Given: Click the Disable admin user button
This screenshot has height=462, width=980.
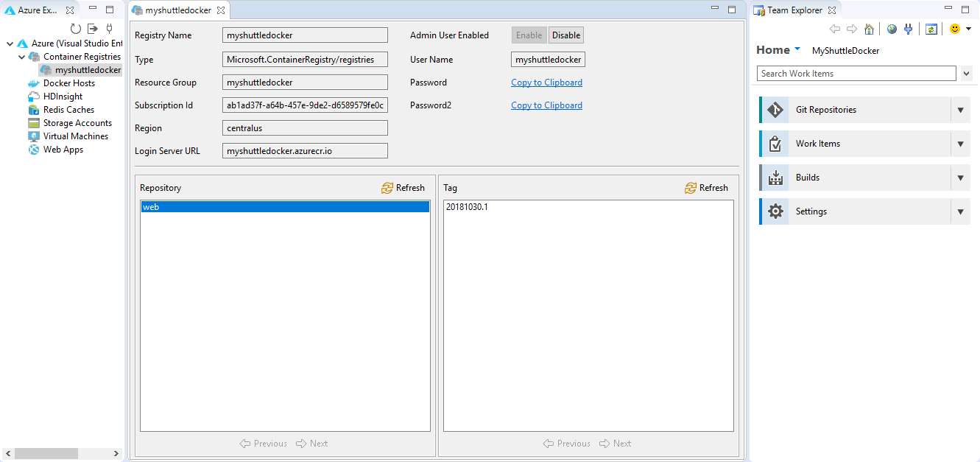Looking at the screenshot, I should click(x=566, y=35).
